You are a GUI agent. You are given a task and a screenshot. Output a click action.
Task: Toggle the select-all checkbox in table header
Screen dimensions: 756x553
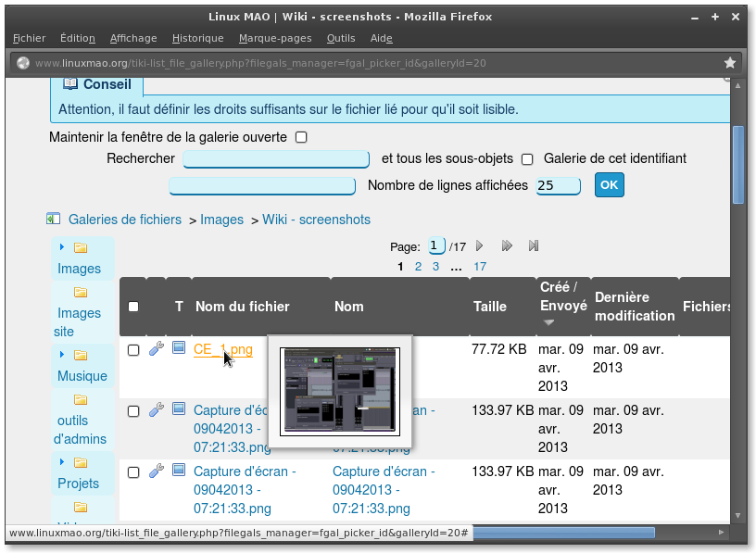(133, 307)
